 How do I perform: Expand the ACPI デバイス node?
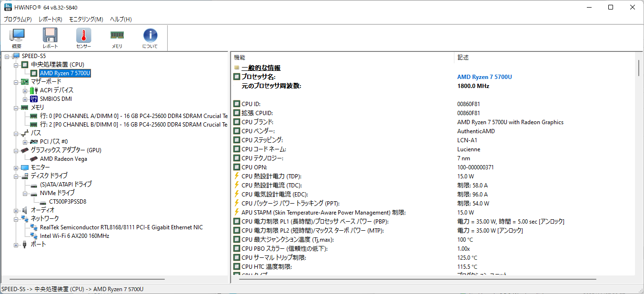tap(25, 90)
